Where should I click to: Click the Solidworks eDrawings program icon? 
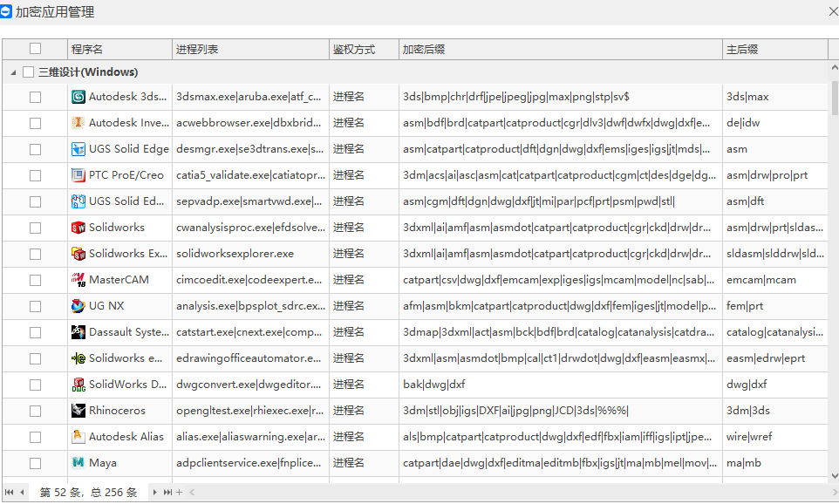[78, 358]
